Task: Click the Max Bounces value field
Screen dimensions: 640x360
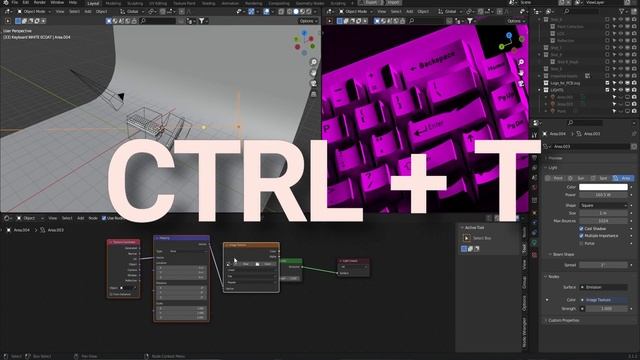Action: pyautogui.click(x=603, y=221)
